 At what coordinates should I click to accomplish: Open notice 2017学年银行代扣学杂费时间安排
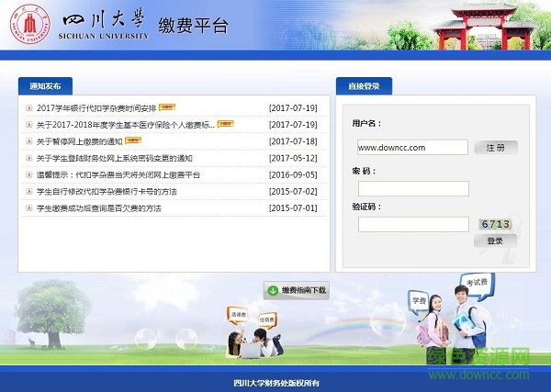pos(96,108)
